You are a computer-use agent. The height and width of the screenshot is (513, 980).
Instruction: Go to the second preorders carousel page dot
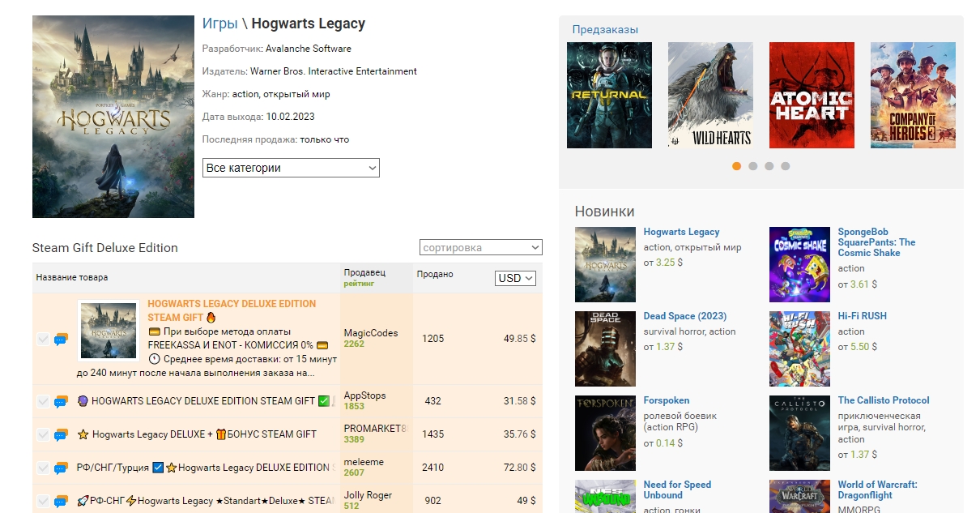[753, 166]
